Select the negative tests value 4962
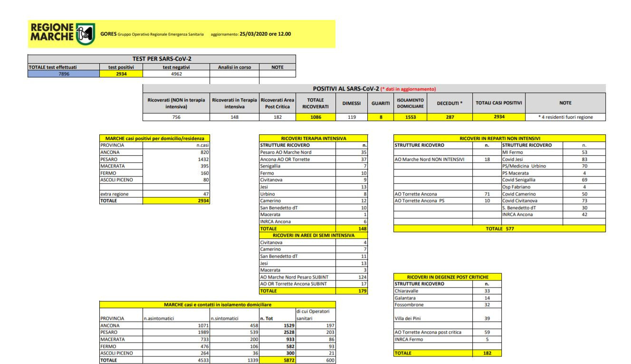 176,74
